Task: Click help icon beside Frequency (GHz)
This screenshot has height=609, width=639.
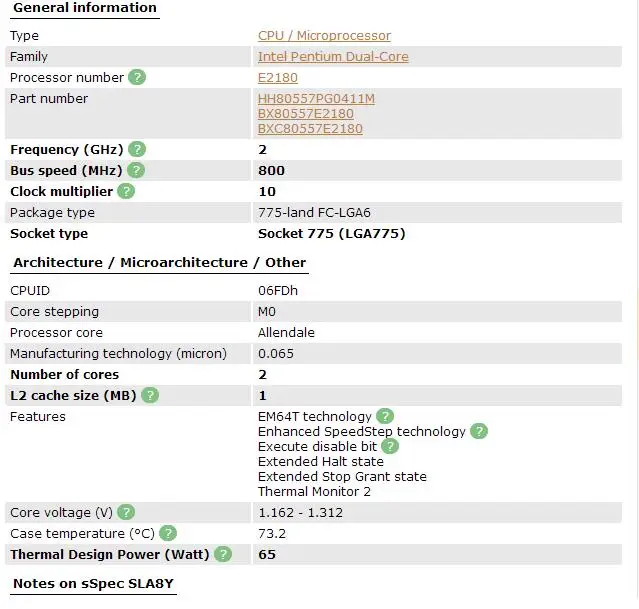Action: [137, 149]
